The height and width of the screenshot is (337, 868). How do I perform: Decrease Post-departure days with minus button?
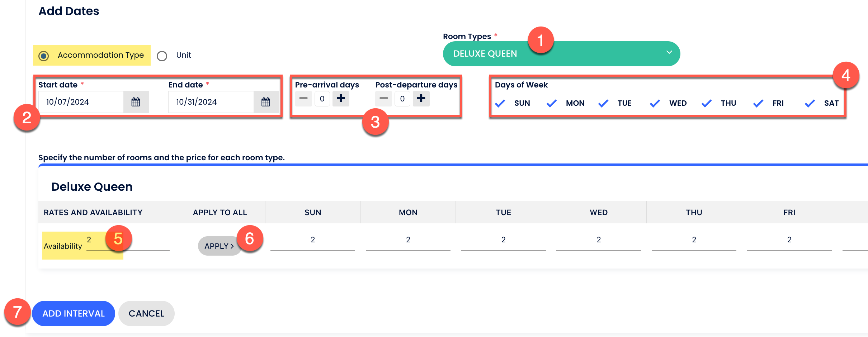[383, 98]
